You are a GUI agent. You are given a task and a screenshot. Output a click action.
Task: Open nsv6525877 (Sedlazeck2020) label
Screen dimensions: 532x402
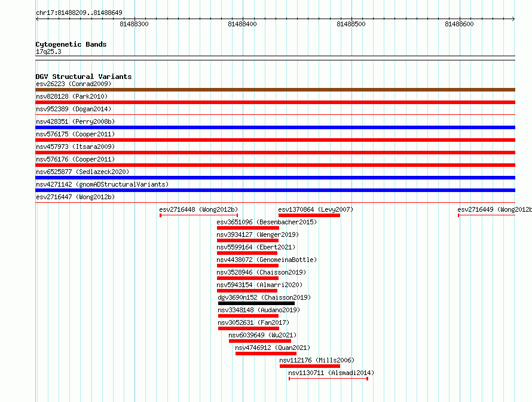pos(82,172)
